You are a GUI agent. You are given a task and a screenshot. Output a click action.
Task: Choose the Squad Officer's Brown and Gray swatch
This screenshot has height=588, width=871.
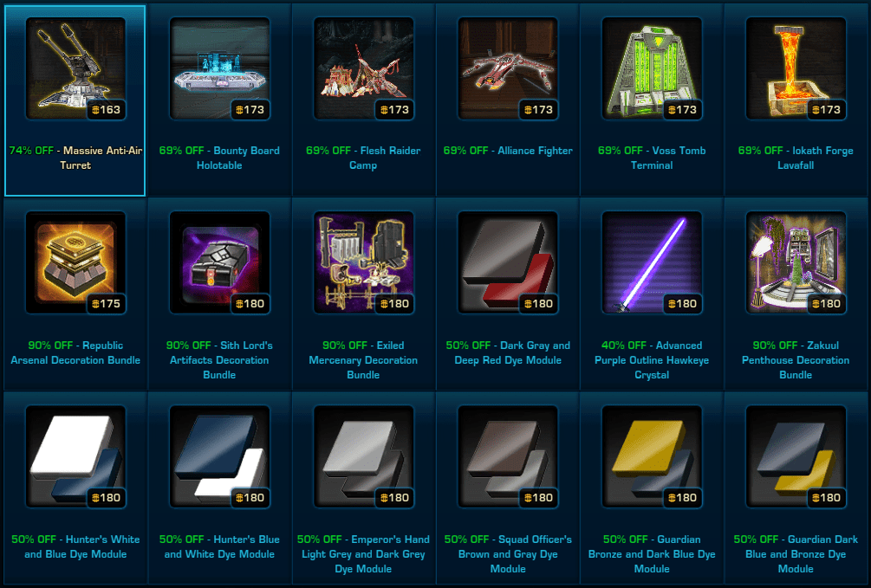click(508, 456)
